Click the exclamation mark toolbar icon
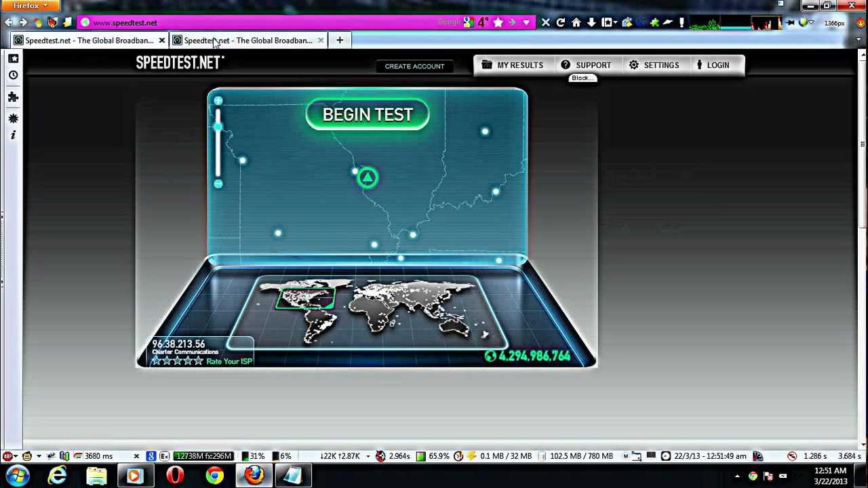The width and height of the screenshot is (868, 488). 682,22
